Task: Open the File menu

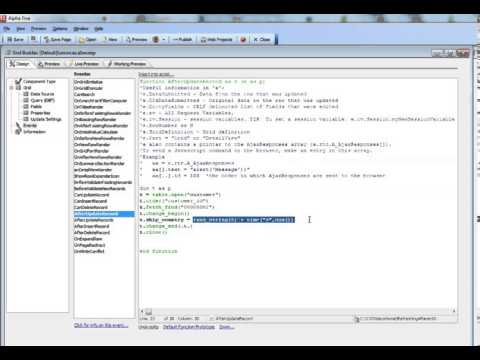Action: (7, 29)
